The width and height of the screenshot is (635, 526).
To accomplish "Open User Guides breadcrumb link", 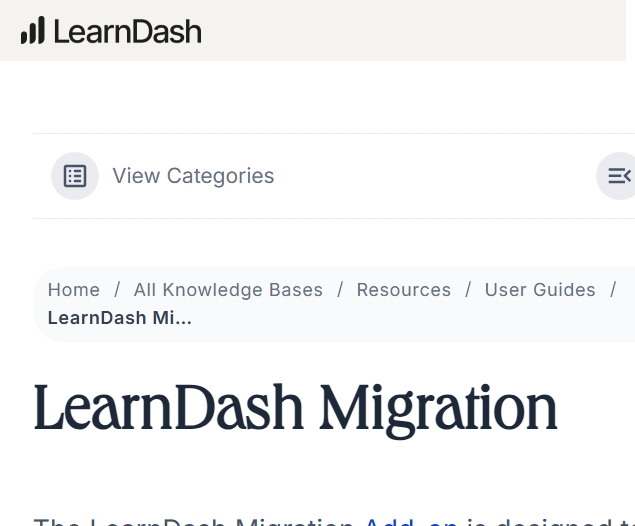I will tap(540, 290).
